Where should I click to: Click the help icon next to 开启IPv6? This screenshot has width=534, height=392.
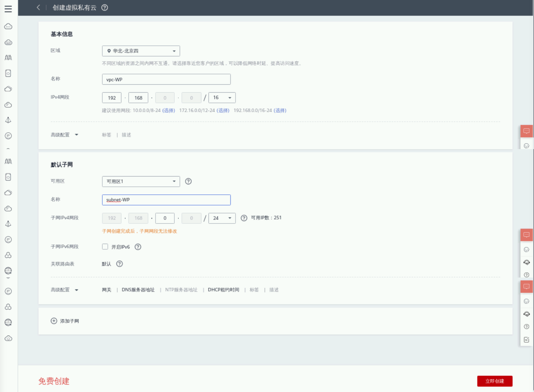(x=138, y=247)
